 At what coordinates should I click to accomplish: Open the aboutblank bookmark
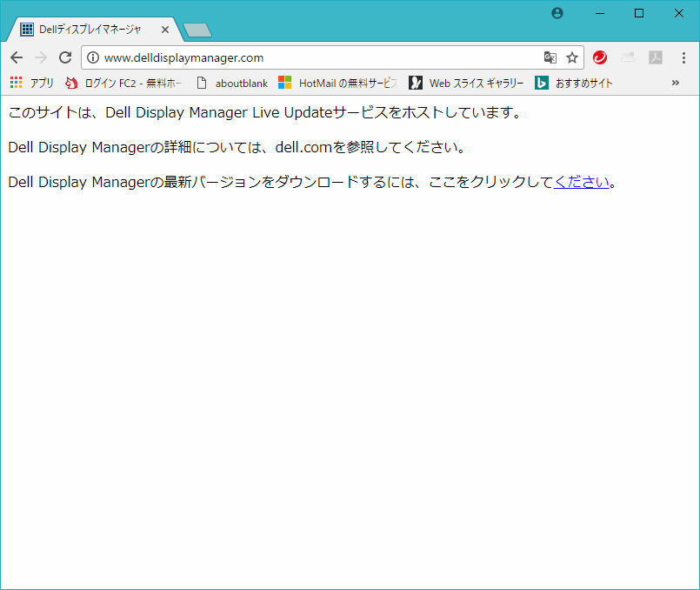[x=232, y=84]
